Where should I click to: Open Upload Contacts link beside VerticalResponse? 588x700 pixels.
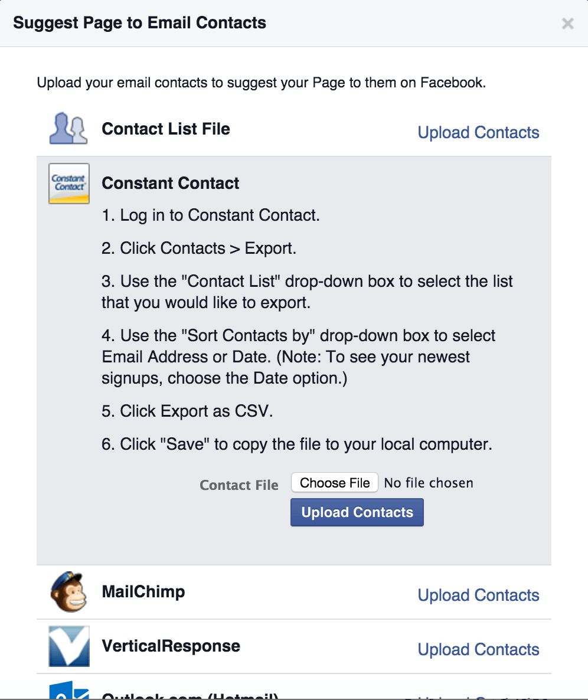click(x=478, y=650)
